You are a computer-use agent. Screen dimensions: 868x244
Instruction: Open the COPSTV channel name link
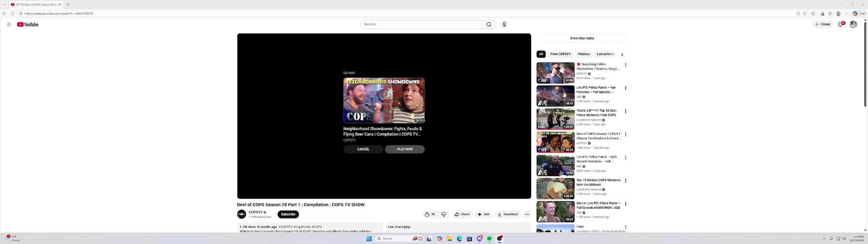pos(256,212)
